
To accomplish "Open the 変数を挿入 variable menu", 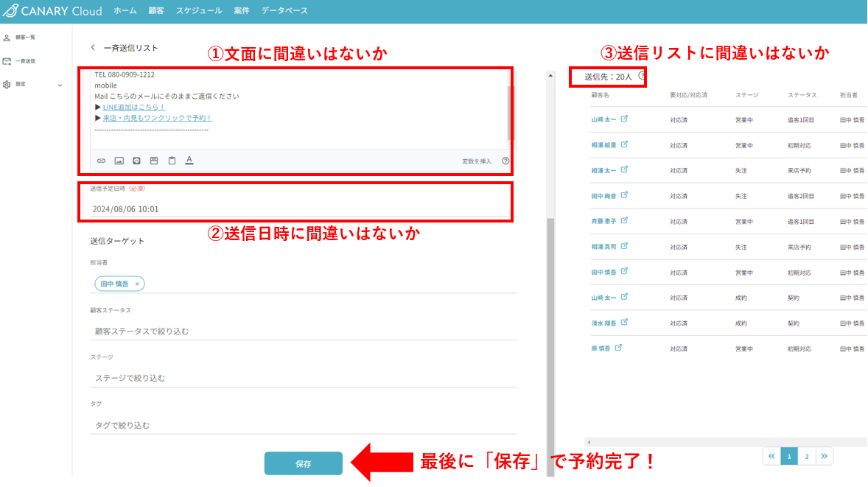I will (x=477, y=161).
